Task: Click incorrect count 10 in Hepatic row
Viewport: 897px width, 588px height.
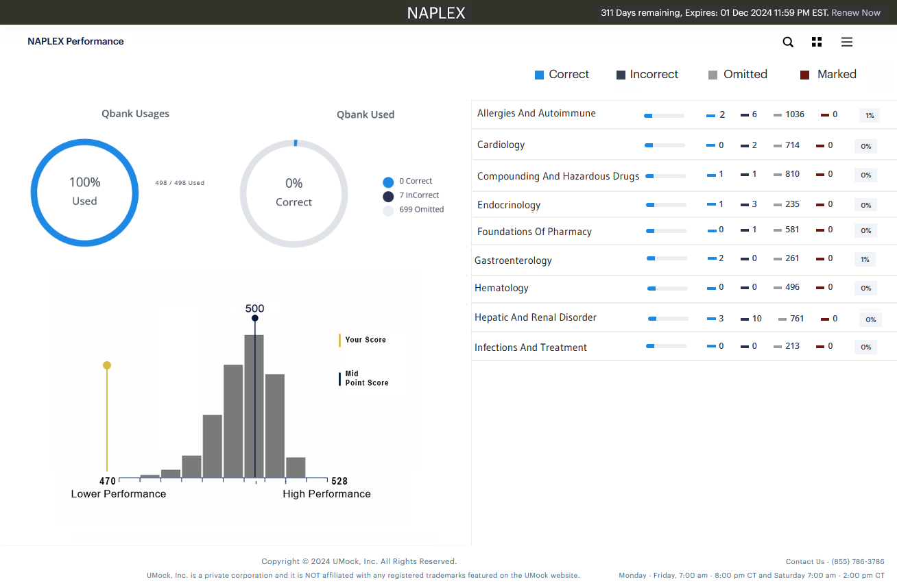Action: (x=757, y=319)
